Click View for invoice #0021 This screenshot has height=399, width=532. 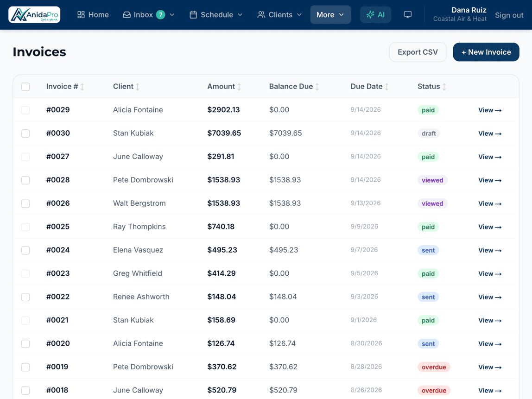pyautogui.click(x=490, y=320)
